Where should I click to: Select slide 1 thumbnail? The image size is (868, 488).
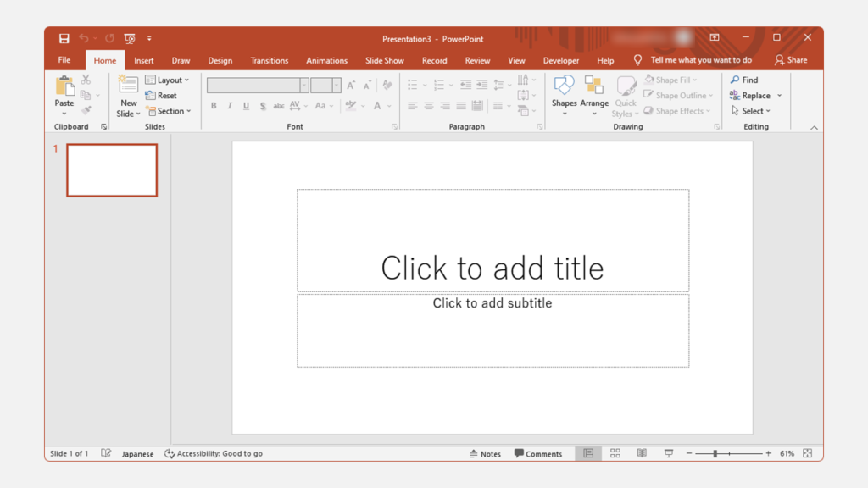(x=112, y=170)
